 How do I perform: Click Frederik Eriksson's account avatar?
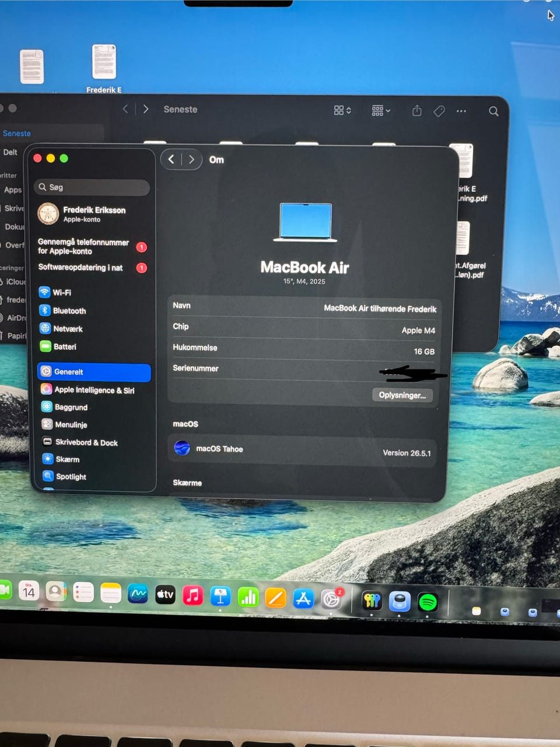click(48, 214)
